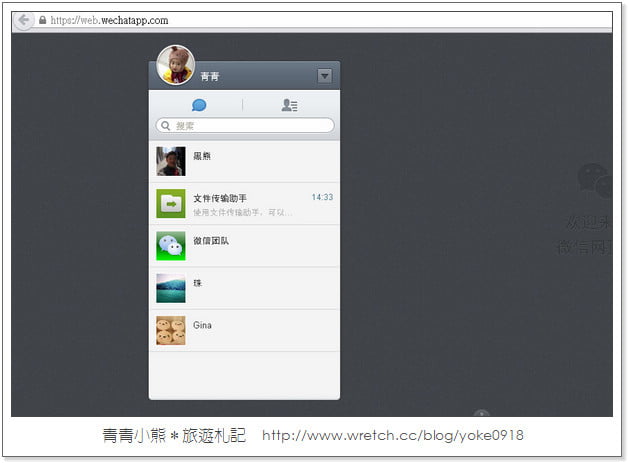Switch to the contacts list tab
The width and height of the screenshot is (628, 463).
(x=289, y=105)
